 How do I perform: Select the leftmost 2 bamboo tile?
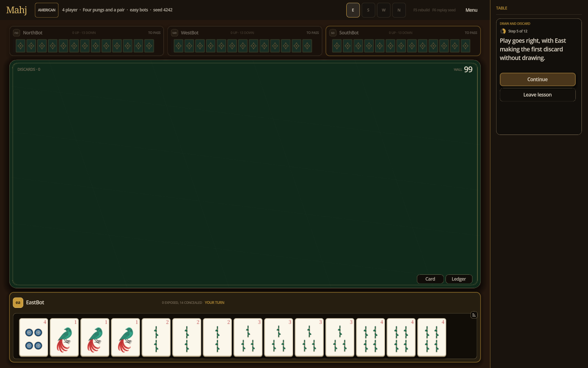[x=156, y=338]
